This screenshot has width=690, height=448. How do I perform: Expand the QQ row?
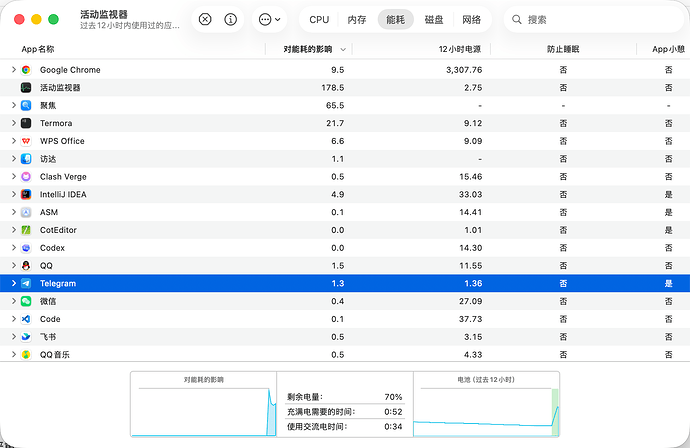point(14,265)
